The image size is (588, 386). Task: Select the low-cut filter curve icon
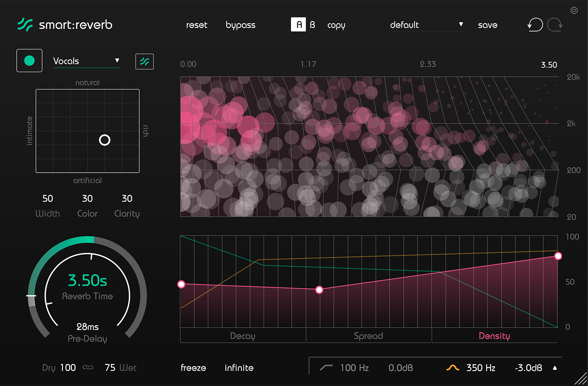(x=326, y=368)
